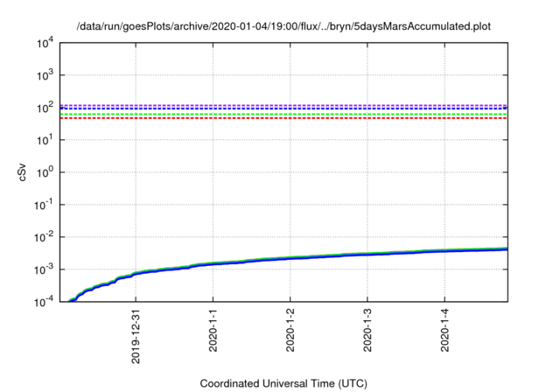Viewport: 560px width, 392px height.
Task: Click the 2020-1-2 date label
Action: 290,331
